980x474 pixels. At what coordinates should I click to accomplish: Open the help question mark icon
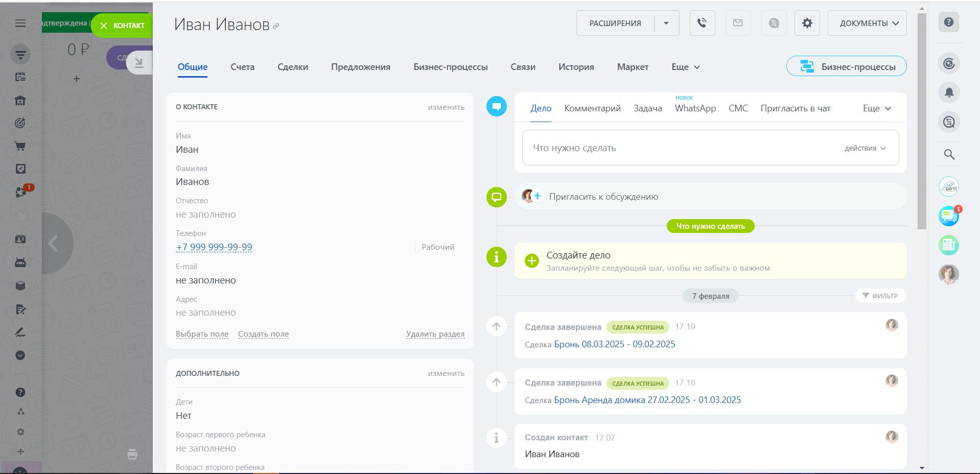[x=949, y=22]
